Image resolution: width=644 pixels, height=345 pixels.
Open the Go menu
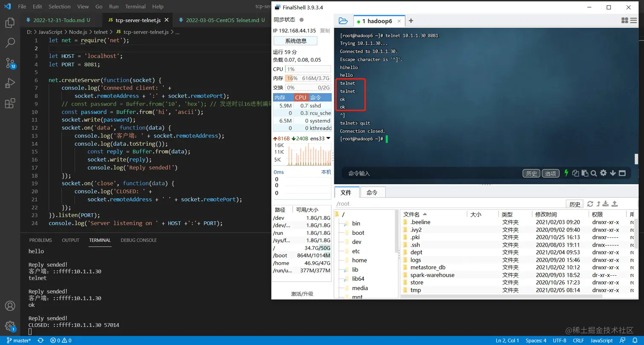(99, 7)
